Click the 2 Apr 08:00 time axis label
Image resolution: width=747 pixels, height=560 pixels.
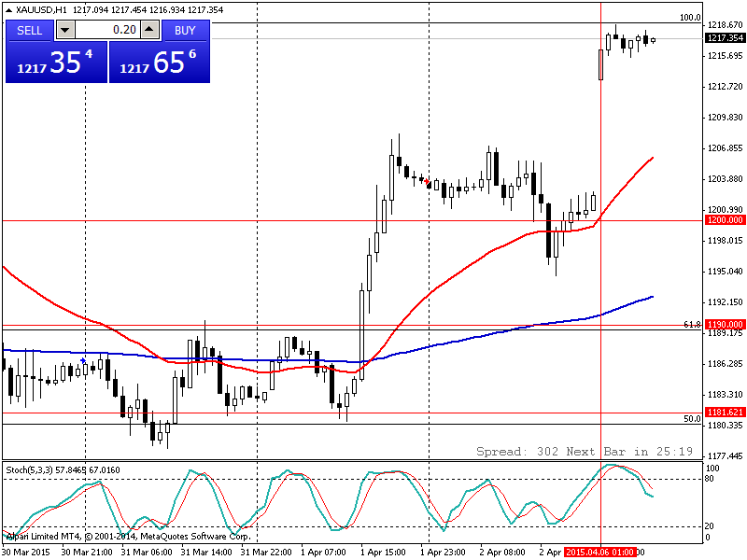[502, 553]
